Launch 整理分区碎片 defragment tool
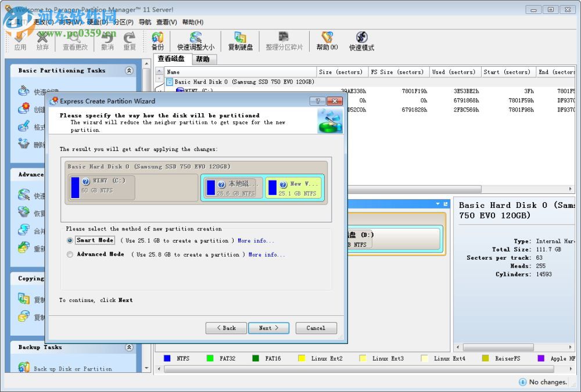 coord(284,41)
